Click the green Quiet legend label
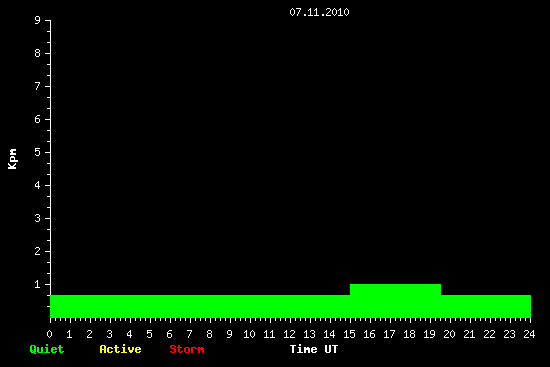The width and height of the screenshot is (550, 367). pyautogui.click(x=47, y=349)
